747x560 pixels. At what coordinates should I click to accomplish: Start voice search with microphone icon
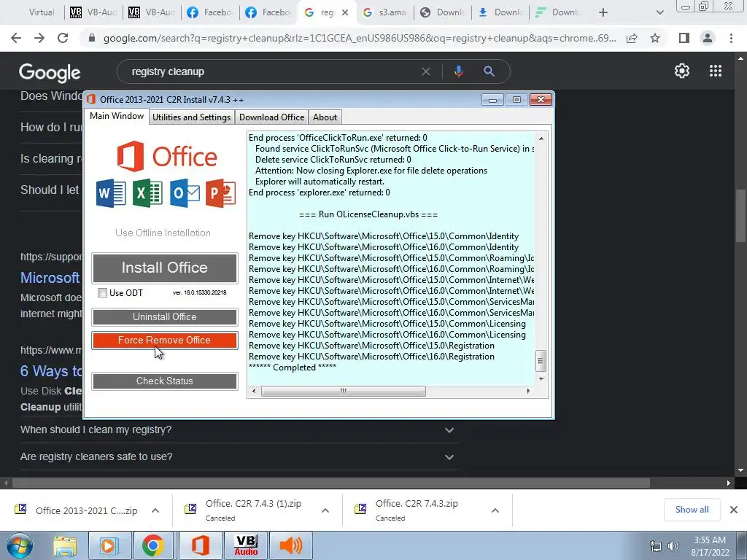click(x=458, y=71)
